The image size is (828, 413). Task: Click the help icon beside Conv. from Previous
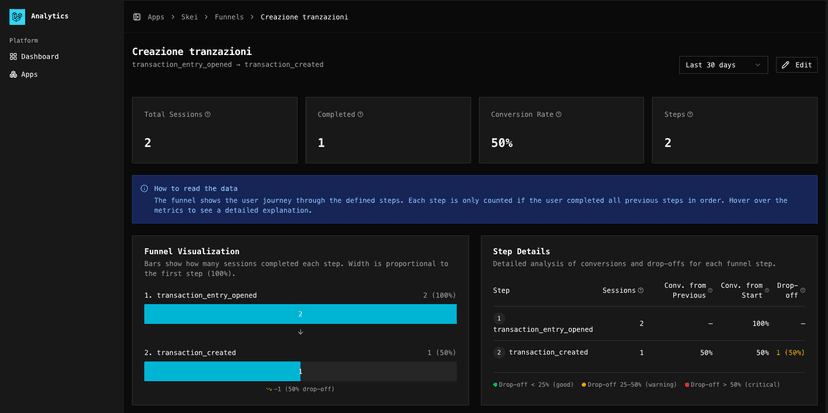pyautogui.click(x=711, y=290)
